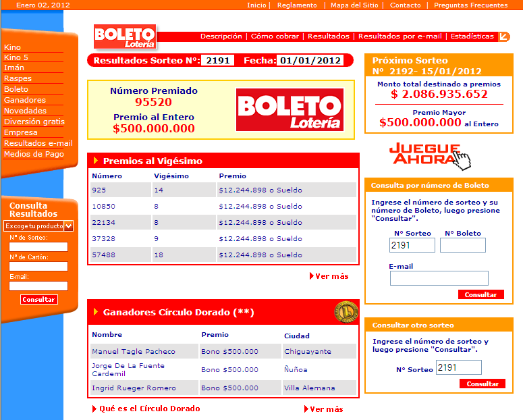523x420 pixels.
Task: Click winner name Jorge De La Fuente Cardemil
Action: coord(128,369)
